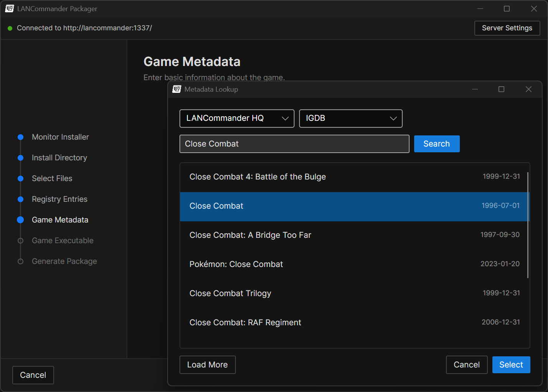This screenshot has width=548, height=392.
Task: Click the 1997-09-30 release date
Action: (500, 235)
